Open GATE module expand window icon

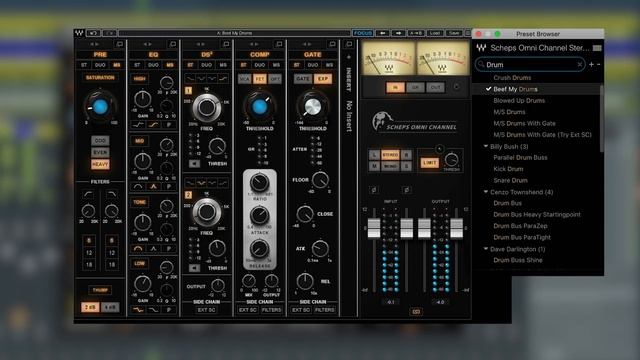pos(332,44)
